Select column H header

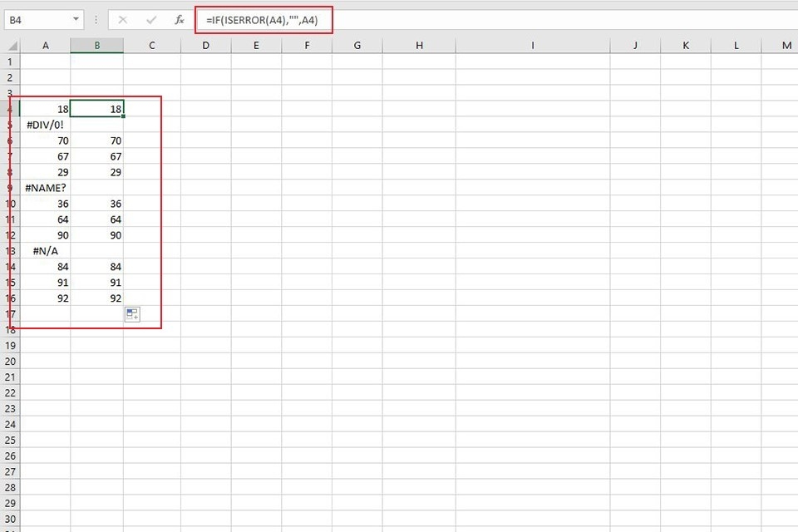(419, 46)
